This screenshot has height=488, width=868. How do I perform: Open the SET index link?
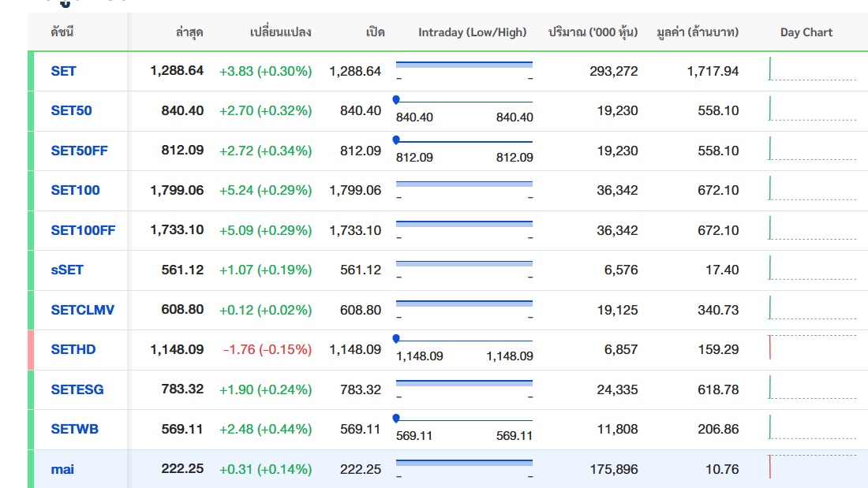pyautogui.click(x=64, y=71)
